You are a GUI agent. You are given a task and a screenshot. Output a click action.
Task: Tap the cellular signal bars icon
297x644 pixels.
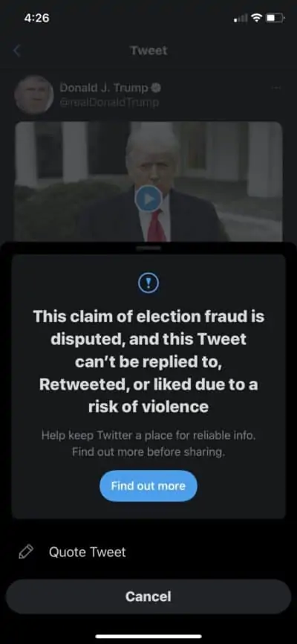pyautogui.click(x=241, y=19)
